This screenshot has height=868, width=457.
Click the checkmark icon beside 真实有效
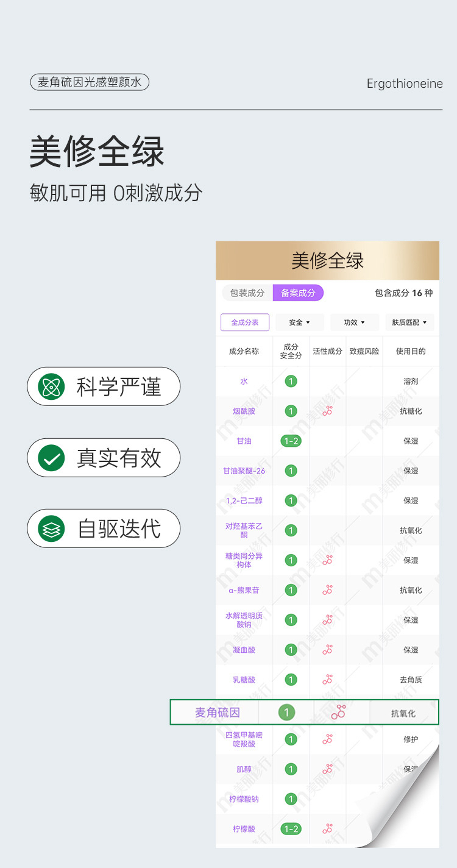[x=51, y=458]
